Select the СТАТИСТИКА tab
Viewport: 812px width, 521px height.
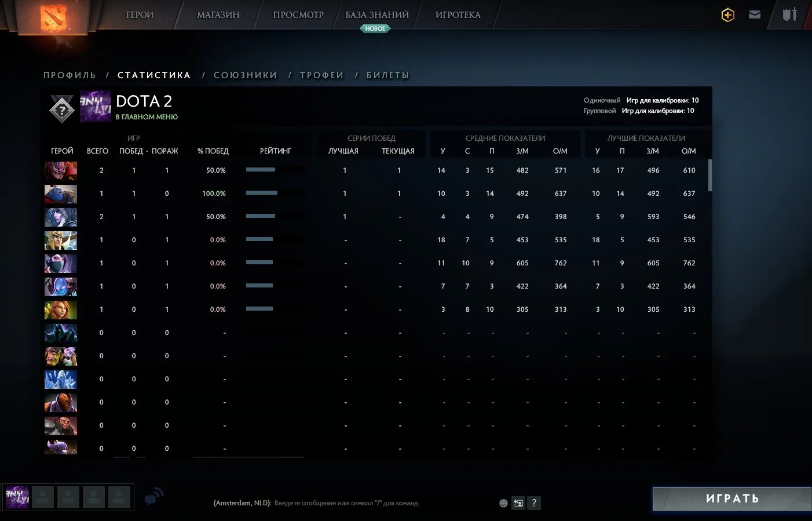coord(154,75)
